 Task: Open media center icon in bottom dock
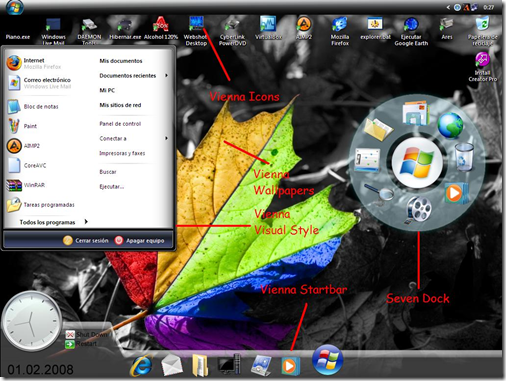pyautogui.click(x=261, y=365)
